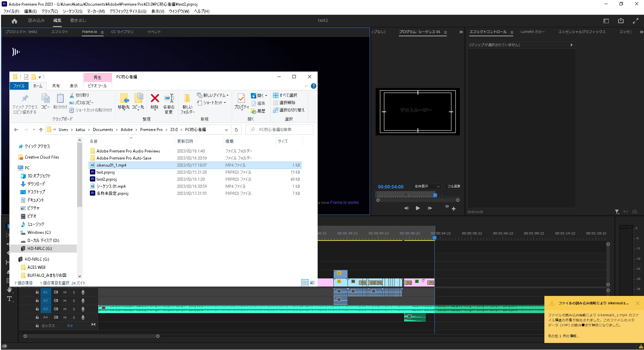
Task: Toggle sync lock on track A4
Action: tap(56, 317)
